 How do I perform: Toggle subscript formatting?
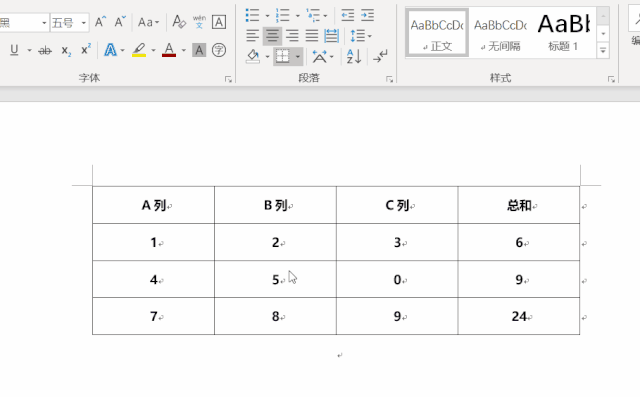point(66,51)
